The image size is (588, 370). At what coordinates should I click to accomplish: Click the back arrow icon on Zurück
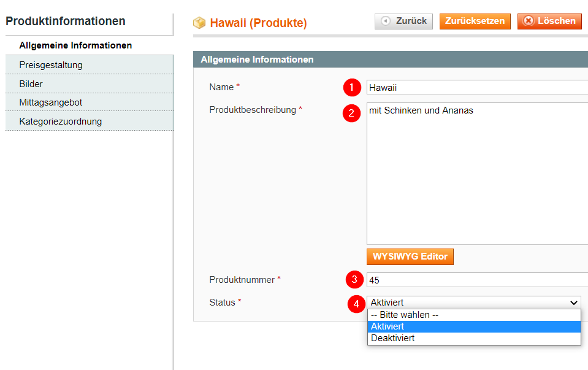(386, 21)
